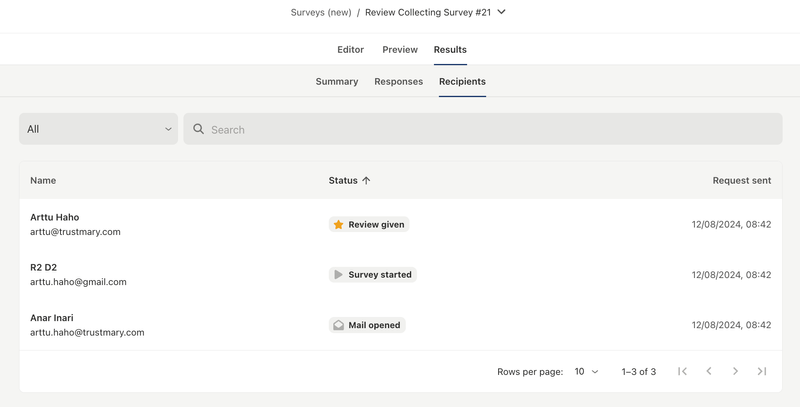Go to the previous page

click(x=709, y=371)
